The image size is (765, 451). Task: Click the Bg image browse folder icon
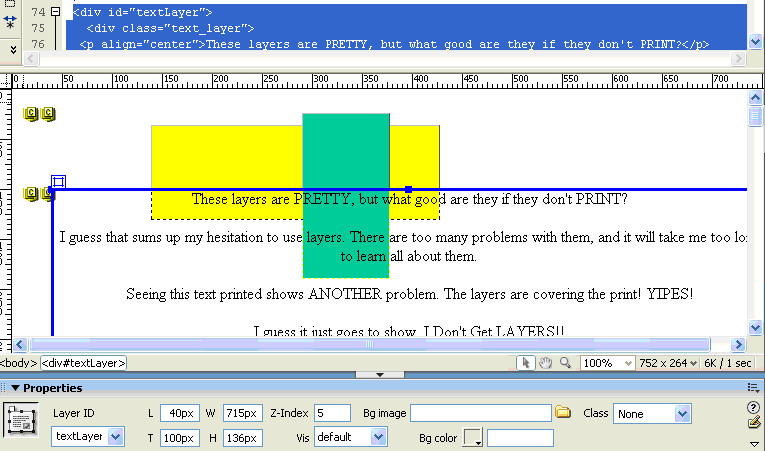pos(563,413)
